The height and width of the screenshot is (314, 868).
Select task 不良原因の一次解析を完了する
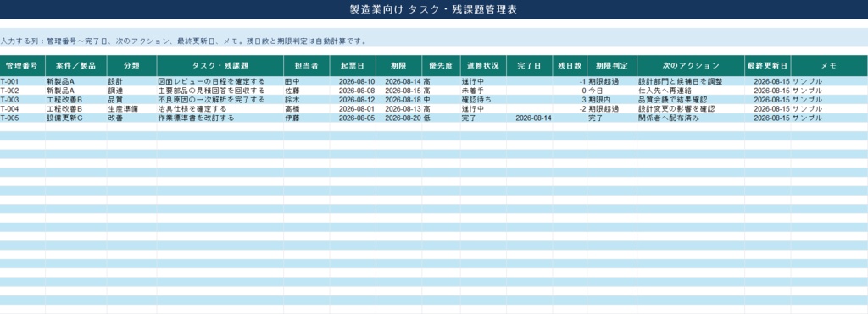220,100
